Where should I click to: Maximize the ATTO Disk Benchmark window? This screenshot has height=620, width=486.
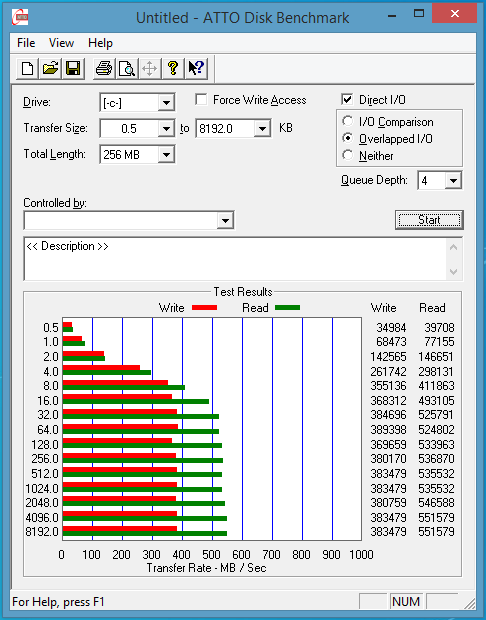click(419, 14)
